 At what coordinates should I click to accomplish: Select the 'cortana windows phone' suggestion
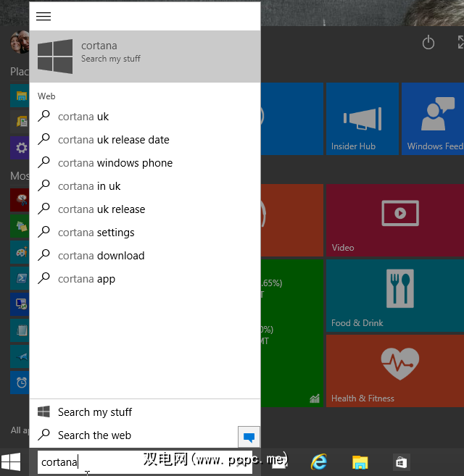[x=115, y=163]
